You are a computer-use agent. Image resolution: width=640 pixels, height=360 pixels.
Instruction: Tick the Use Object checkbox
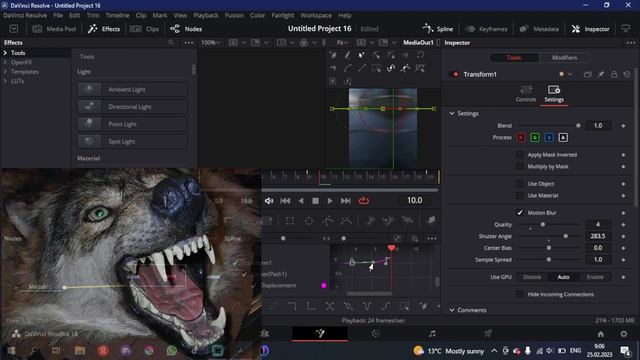tap(520, 184)
